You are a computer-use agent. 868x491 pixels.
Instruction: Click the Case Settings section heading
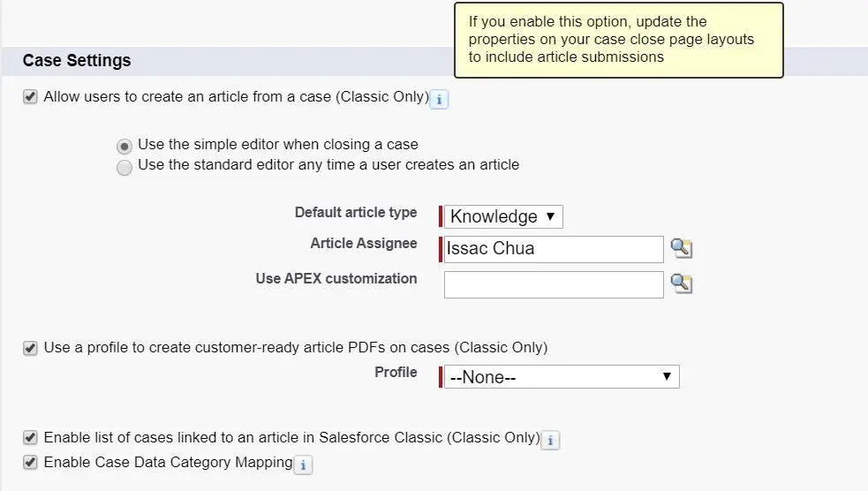click(x=77, y=60)
